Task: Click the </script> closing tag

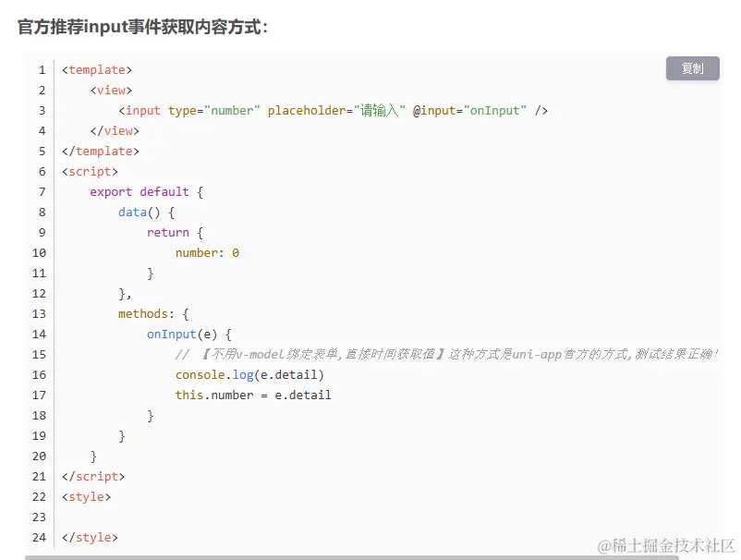Action: 93,476
